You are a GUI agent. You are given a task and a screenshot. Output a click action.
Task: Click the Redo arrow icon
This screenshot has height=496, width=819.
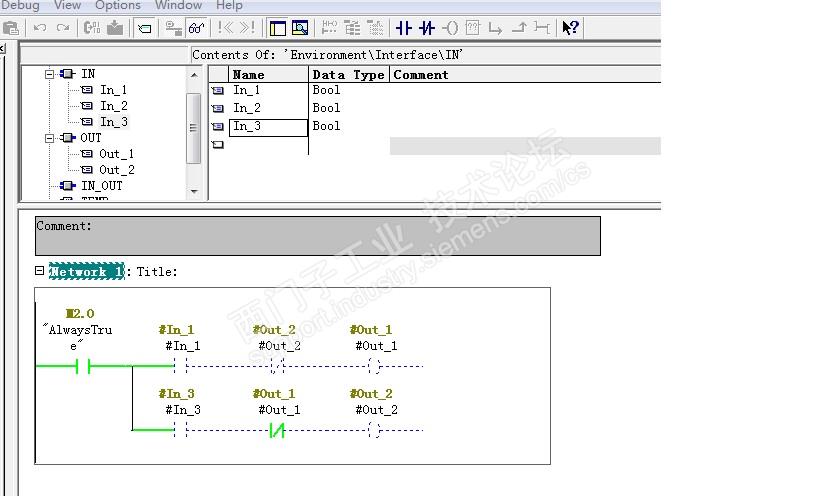click(x=63, y=28)
